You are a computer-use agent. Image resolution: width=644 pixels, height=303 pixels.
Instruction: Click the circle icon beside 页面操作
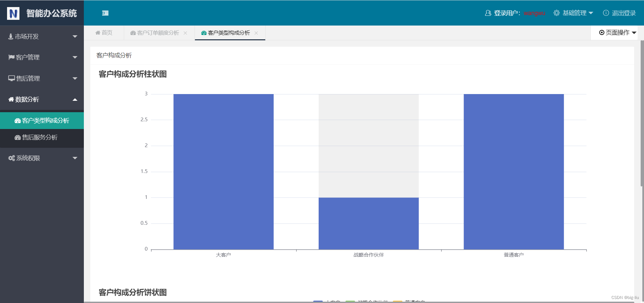[x=602, y=33]
